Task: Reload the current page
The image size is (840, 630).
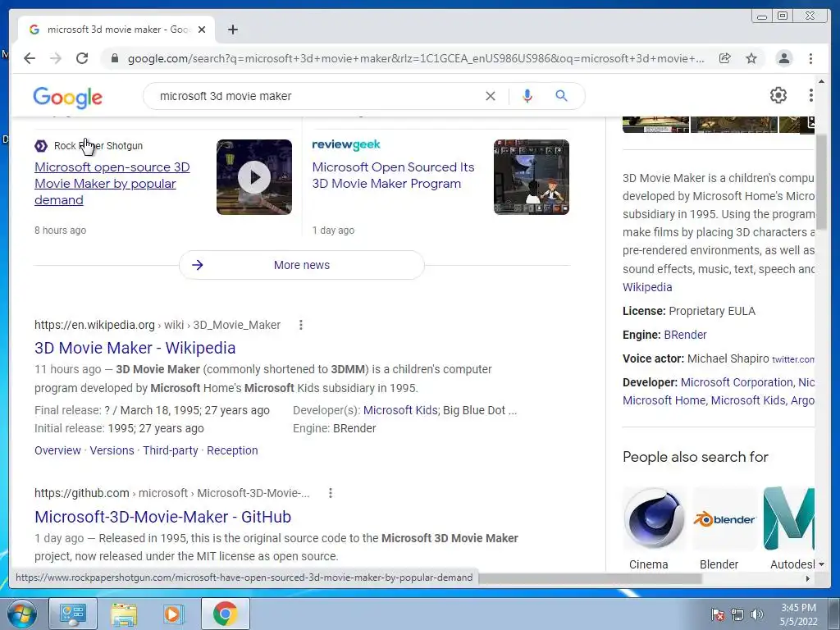Action: pos(82,58)
